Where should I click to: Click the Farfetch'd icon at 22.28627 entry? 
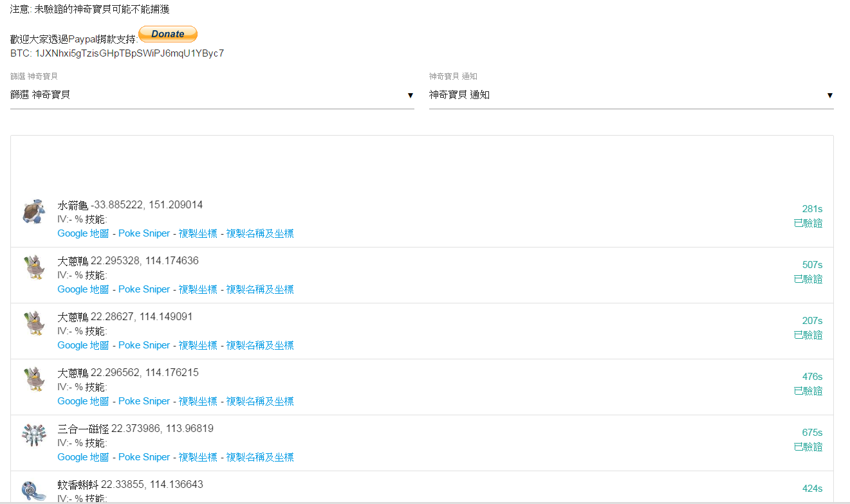(x=33, y=323)
